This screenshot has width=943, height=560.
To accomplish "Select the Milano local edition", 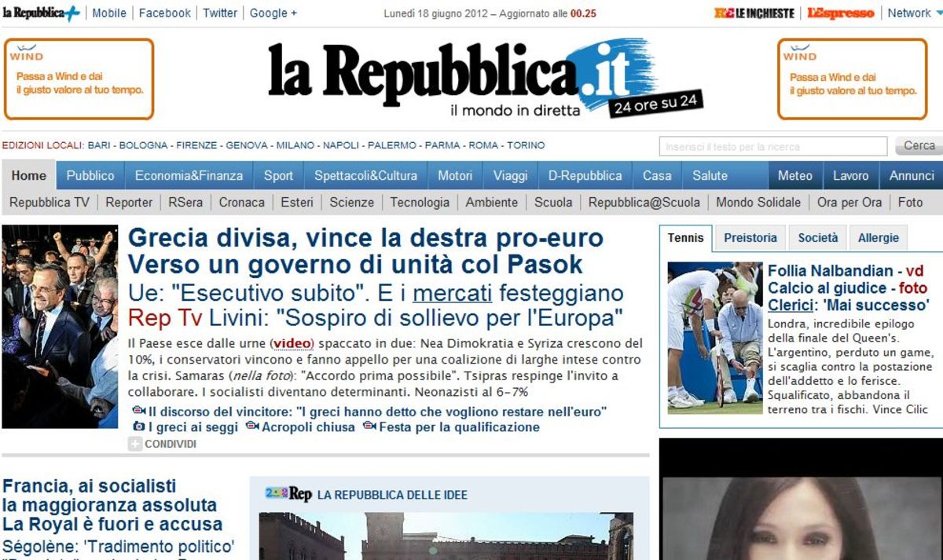I will 295,145.
